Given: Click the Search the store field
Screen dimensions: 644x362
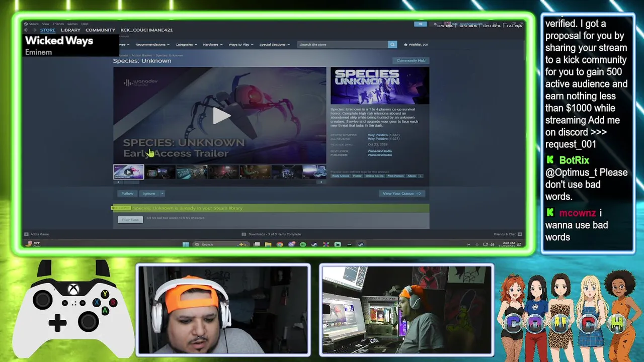Looking at the screenshot, I should 342,44.
